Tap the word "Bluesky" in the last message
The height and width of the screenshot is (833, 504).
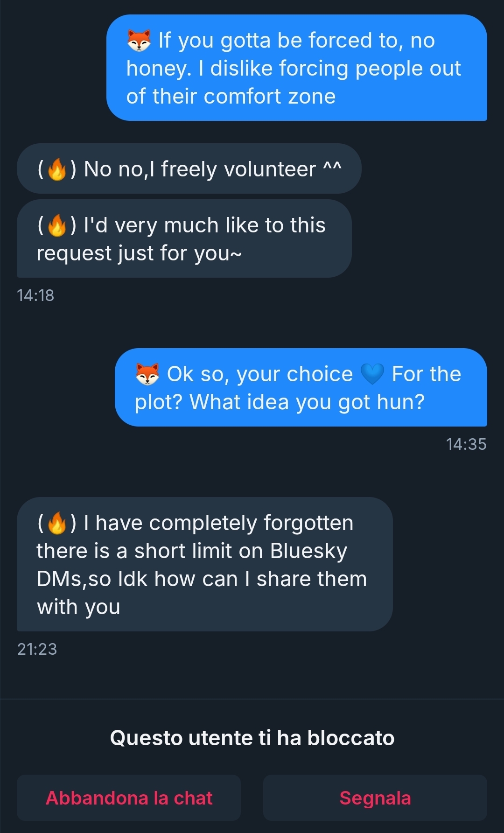tap(308, 551)
